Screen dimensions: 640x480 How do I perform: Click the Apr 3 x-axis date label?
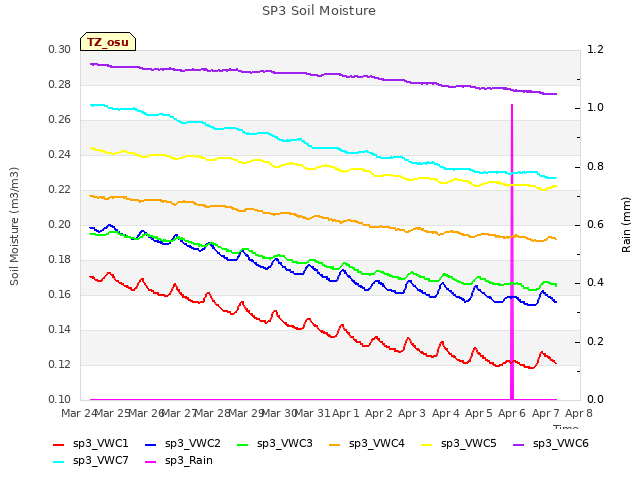click(x=412, y=413)
